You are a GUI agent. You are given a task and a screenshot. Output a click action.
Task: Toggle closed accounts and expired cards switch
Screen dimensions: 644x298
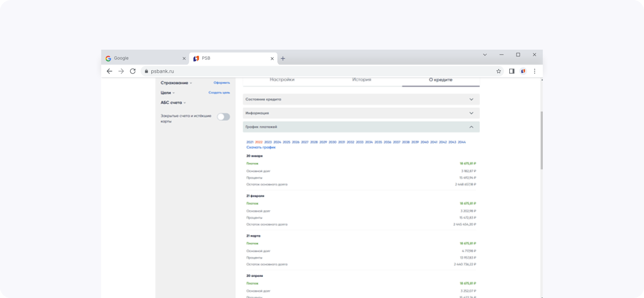pyautogui.click(x=224, y=117)
